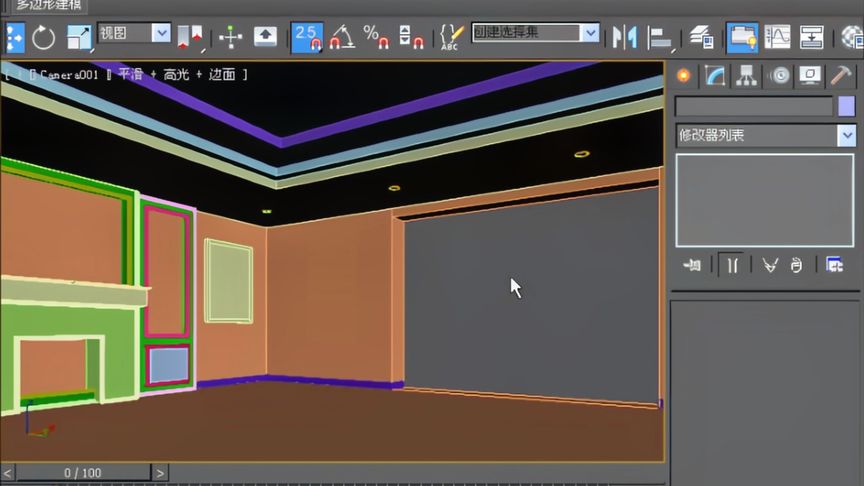This screenshot has height=486, width=864.
Task: Toggle the 2.5 Snaps button
Action: tap(307, 37)
